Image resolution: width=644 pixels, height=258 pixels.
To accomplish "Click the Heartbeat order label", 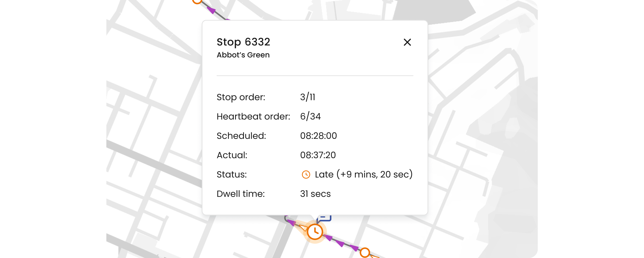I will pos(253,116).
